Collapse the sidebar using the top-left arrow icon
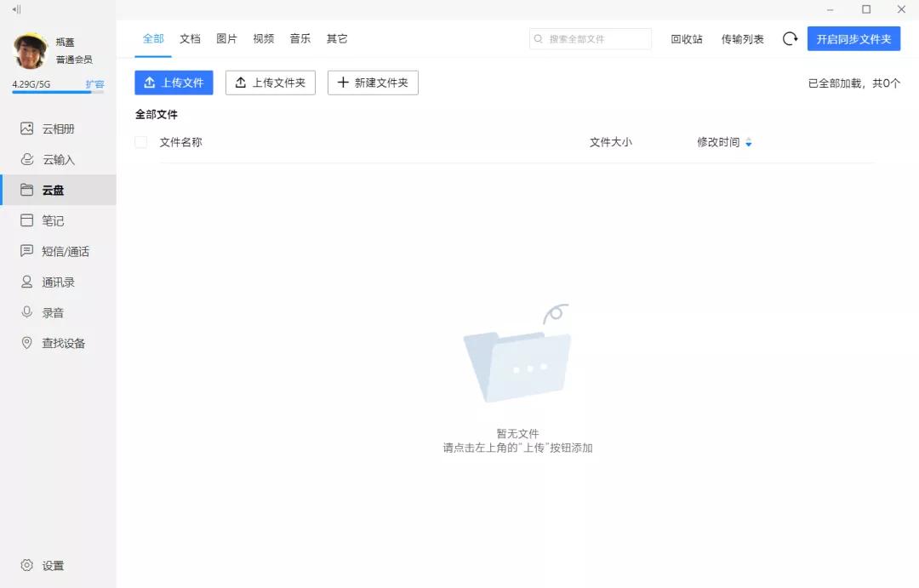Screen dimensions: 919x588 16,9
